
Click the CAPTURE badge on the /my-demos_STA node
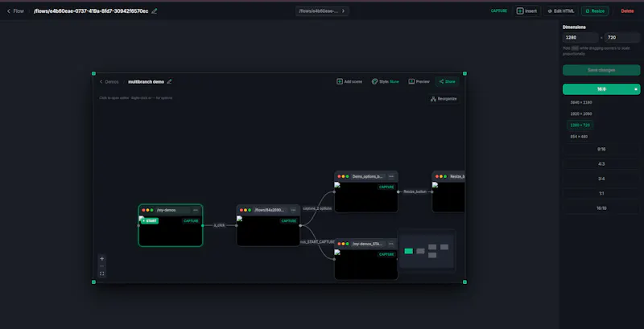pyautogui.click(x=386, y=254)
